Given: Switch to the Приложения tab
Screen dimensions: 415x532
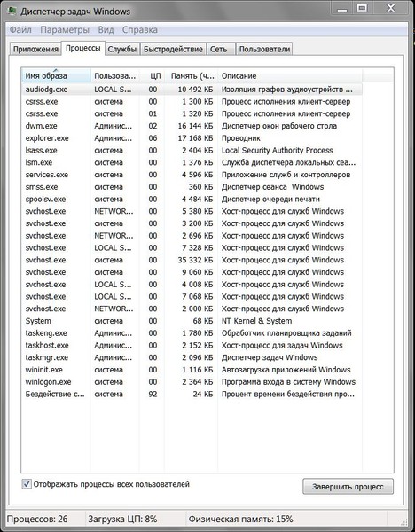Looking at the screenshot, I should click(35, 49).
